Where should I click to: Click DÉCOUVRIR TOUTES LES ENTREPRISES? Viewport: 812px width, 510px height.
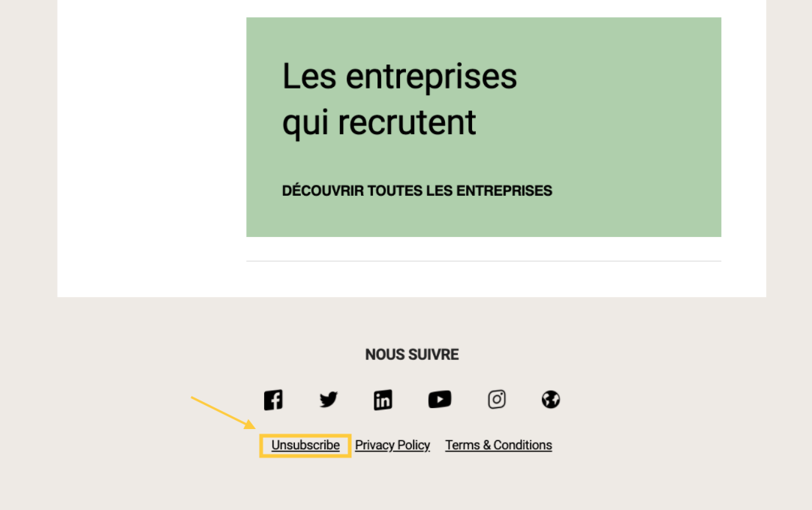point(417,191)
